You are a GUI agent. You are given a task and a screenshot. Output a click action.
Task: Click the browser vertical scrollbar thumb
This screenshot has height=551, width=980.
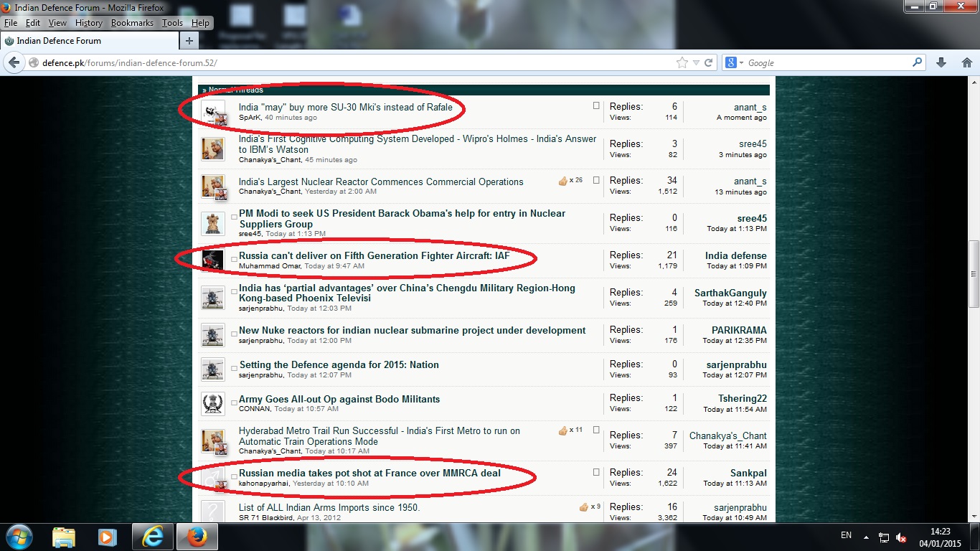[x=974, y=274]
